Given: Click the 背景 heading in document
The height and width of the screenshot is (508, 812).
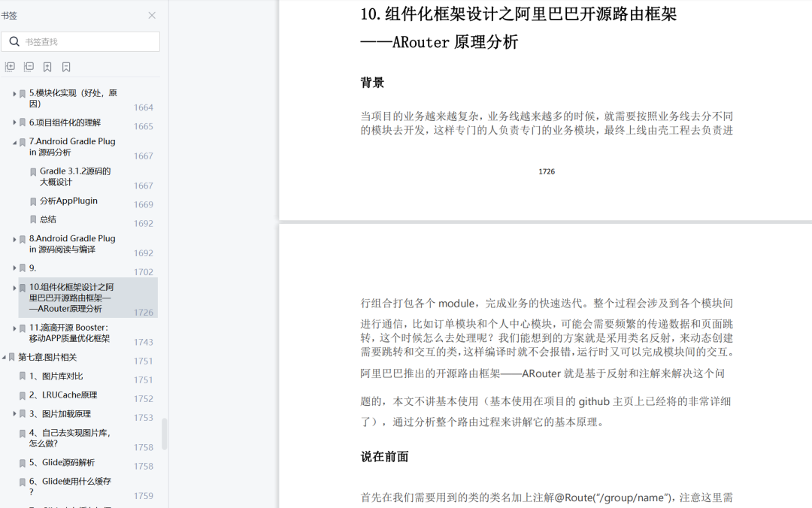Looking at the screenshot, I should pyautogui.click(x=372, y=83).
